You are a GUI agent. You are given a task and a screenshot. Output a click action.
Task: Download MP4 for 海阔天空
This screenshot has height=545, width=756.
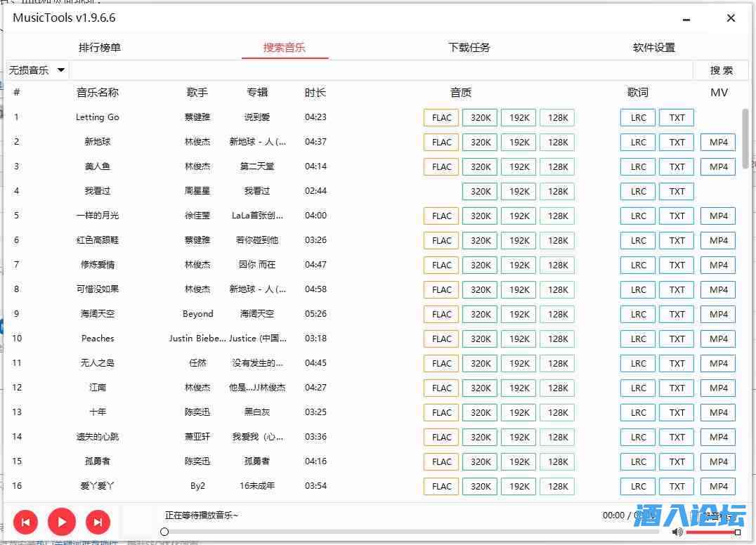[x=718, y=315]
